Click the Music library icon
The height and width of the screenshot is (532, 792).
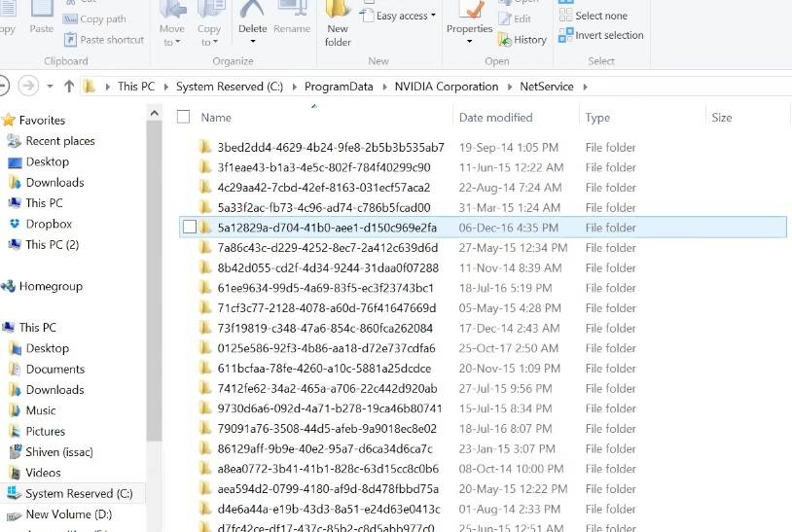point(16,410)
